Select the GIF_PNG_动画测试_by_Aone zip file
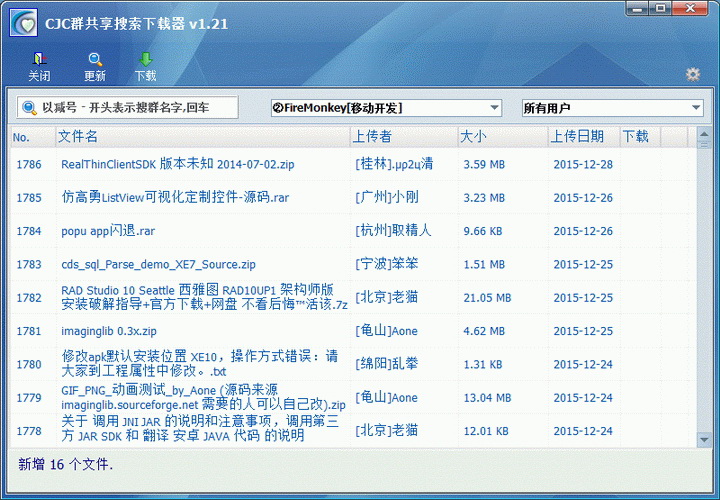This screenshot has height=500, width=720. point(203,397)
